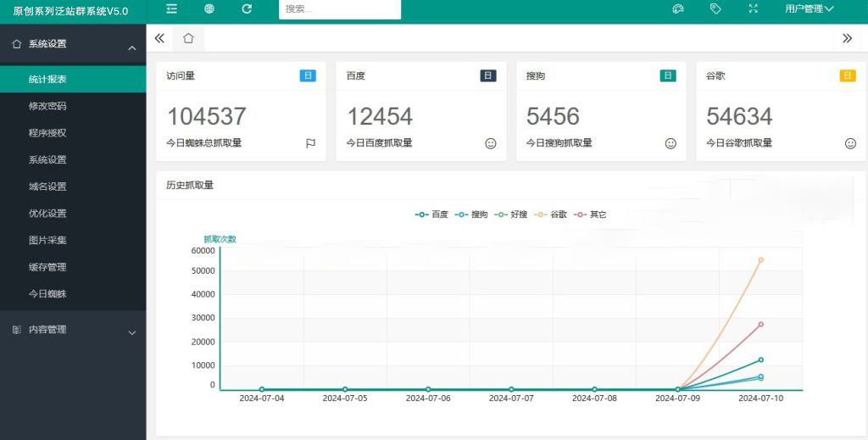
Task: Open the 用户管理 dropdown
Action: (809, 8)
